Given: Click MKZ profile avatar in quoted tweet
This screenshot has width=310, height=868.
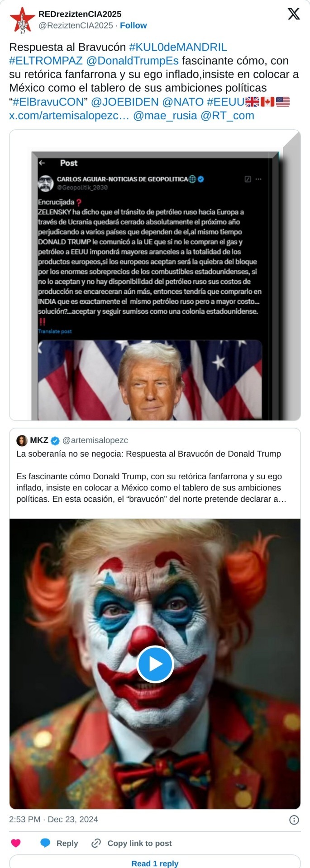Looking at the screenshot, I should pos(22,441).
